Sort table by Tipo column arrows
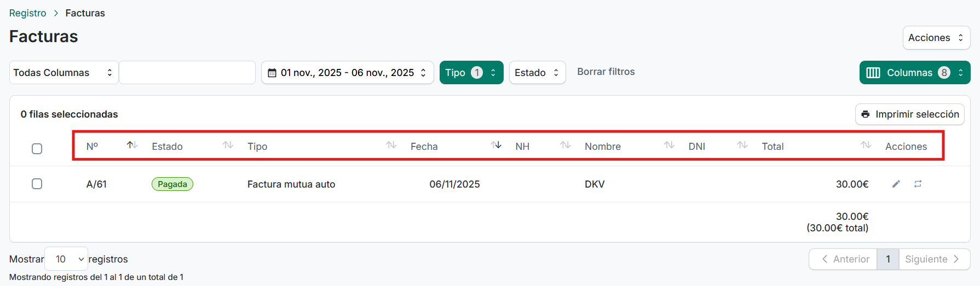980x286 pixels. coord(391,145)
